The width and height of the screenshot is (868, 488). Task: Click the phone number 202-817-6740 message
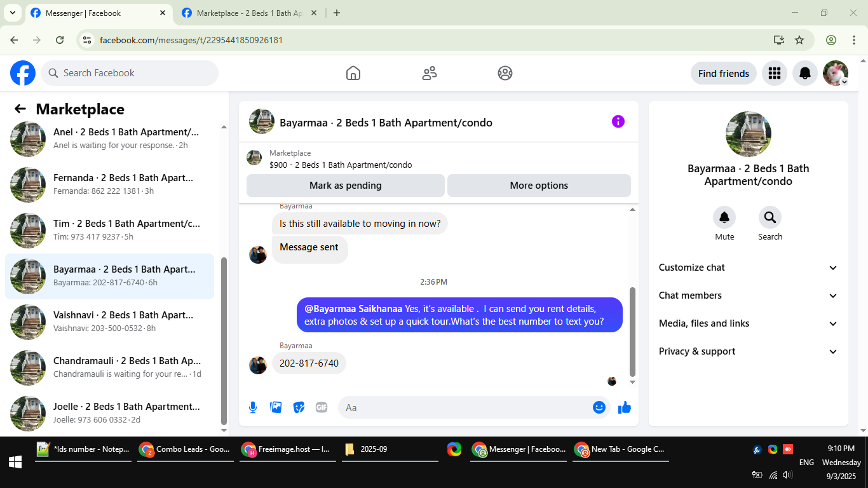(309, 363)
